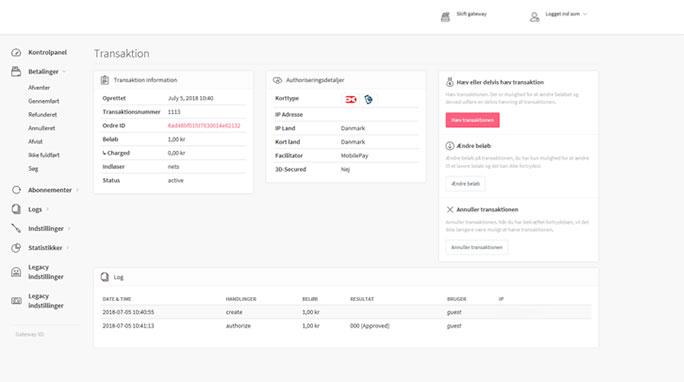Click the Transaktionsnummer value 1113
The image size is (684, 382).
[x=174, y=112]
